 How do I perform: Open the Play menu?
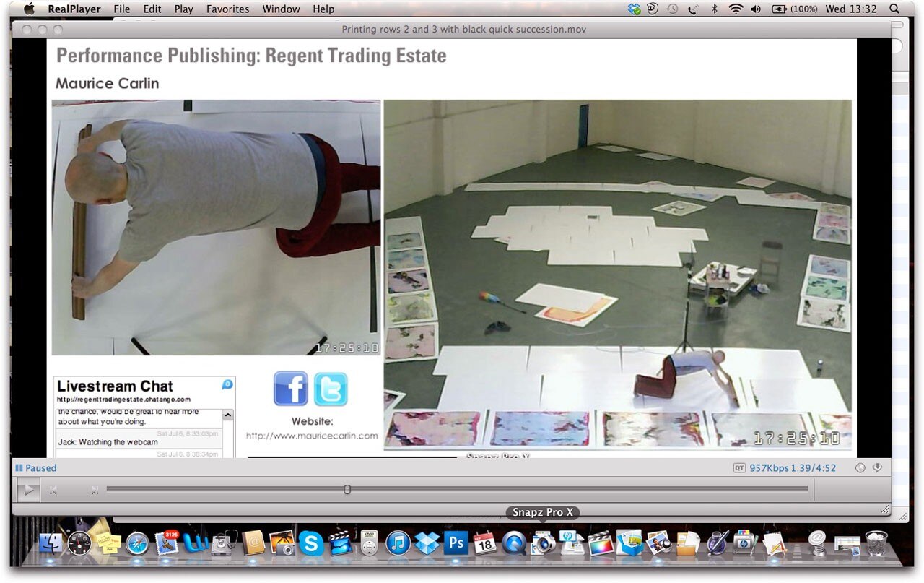click(183, 9)
